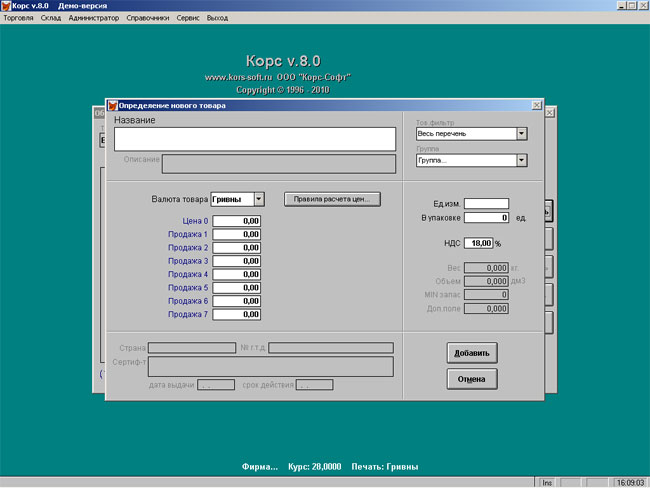The image size is (650, 488).
Task: Click the Вес weight field
Action: (x=486, y=268)
